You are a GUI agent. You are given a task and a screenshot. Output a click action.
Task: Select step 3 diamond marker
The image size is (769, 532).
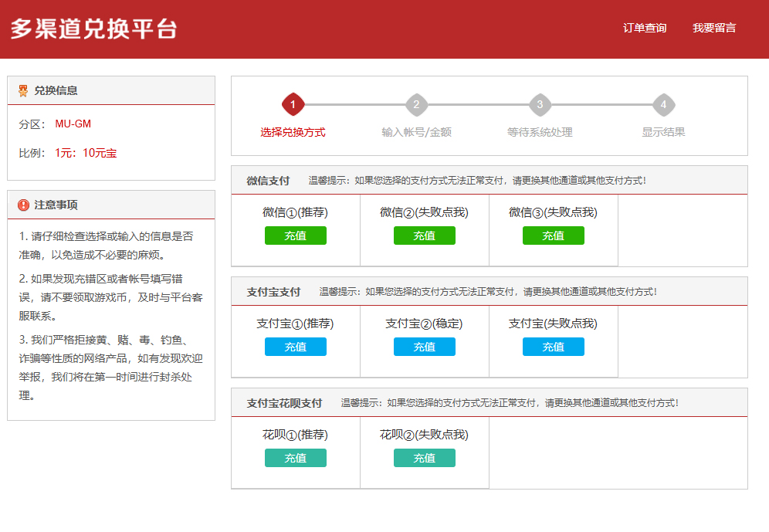tap(540, 104)
